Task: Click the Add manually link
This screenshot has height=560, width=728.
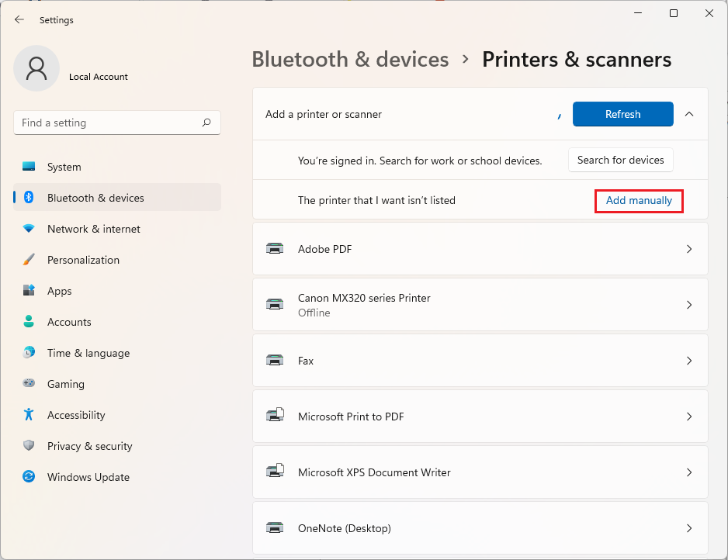Action: pos(639,200)
